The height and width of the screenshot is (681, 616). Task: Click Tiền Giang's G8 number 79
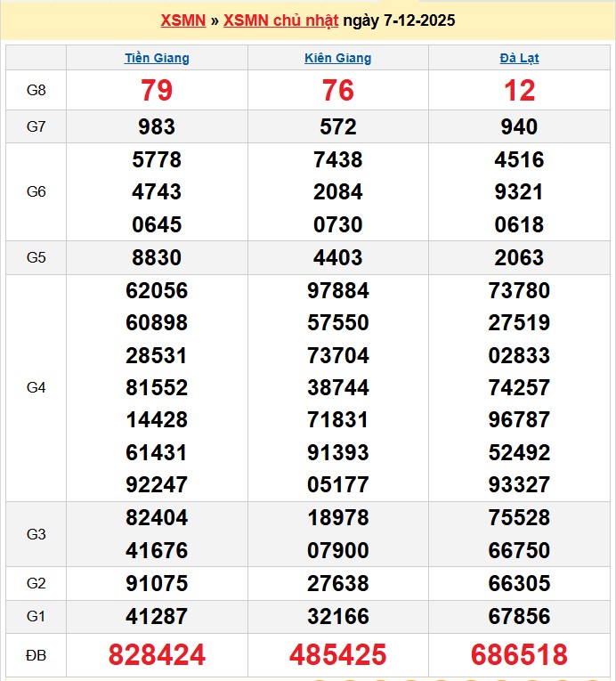tap(157, 90)
